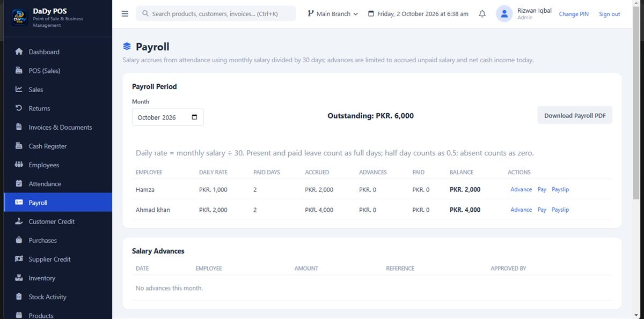Click the Customer Credit hand icon
This screenshot has width=644, height=319.
19,221
